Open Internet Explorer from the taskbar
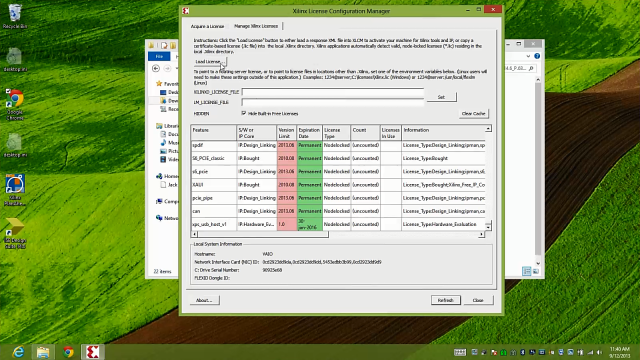The width and height of the screenshot is (640, 360). click(18, 352)
